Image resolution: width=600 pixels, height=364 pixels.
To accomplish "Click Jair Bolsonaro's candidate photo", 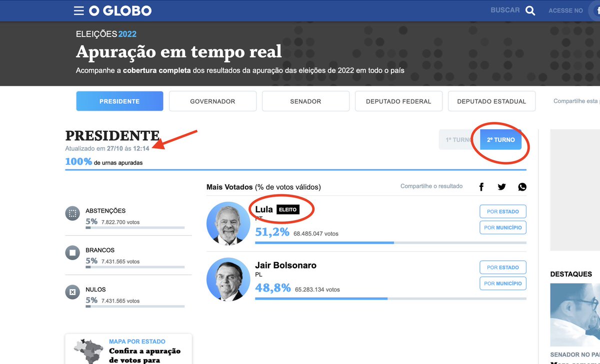I will pyautogui.click(x=228, y=279).
